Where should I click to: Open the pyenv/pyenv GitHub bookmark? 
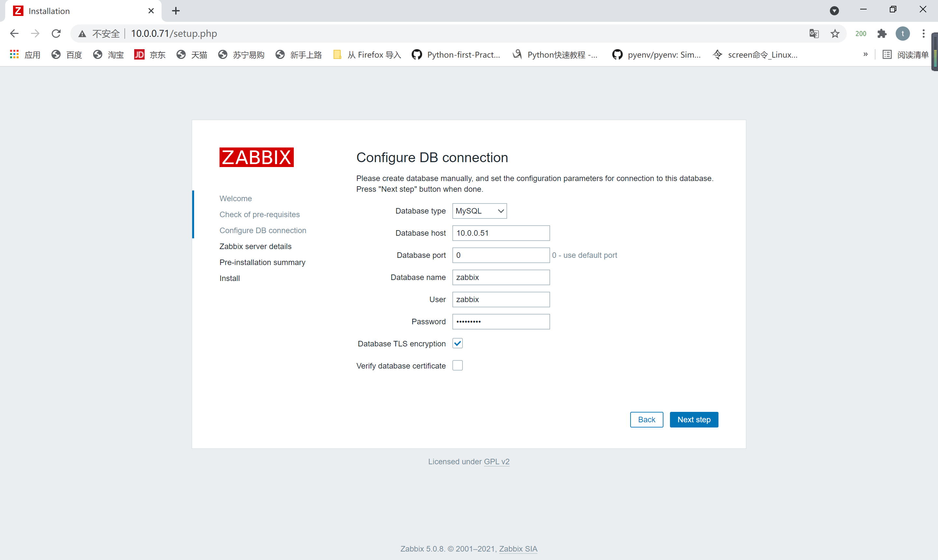[656, 55]
